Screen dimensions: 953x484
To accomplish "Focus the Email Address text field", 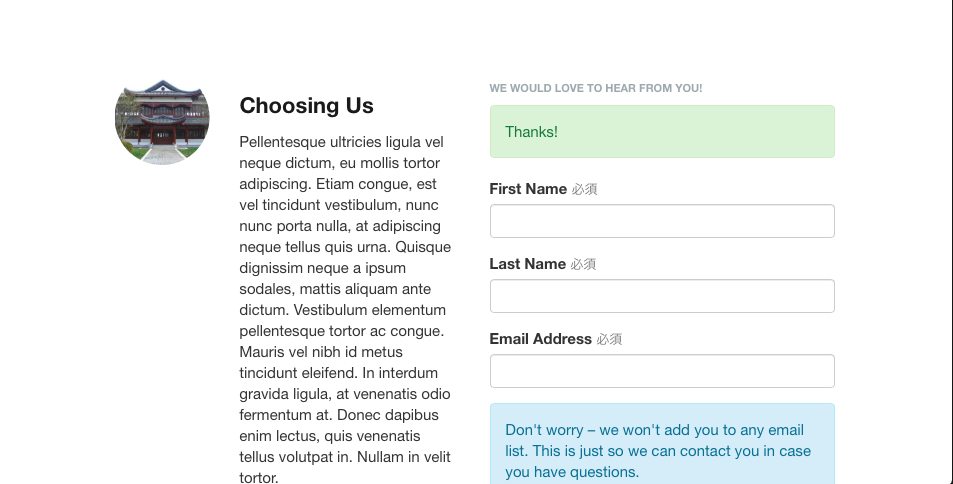I will point(662,371).
